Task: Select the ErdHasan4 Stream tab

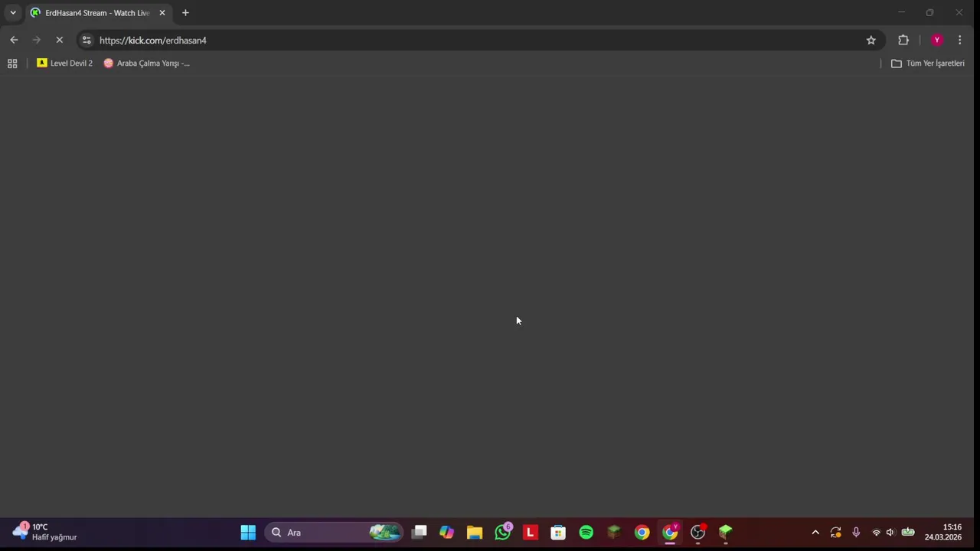Action: click(96, 13)
